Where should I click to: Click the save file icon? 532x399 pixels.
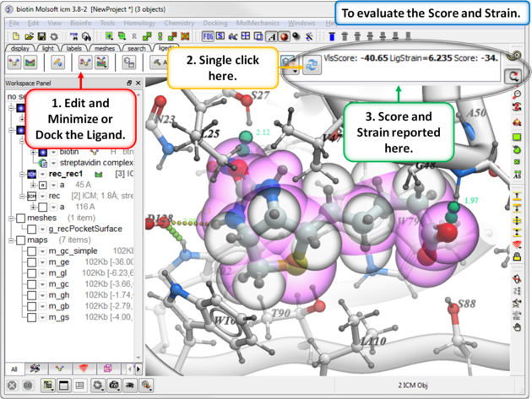[41, 37]
